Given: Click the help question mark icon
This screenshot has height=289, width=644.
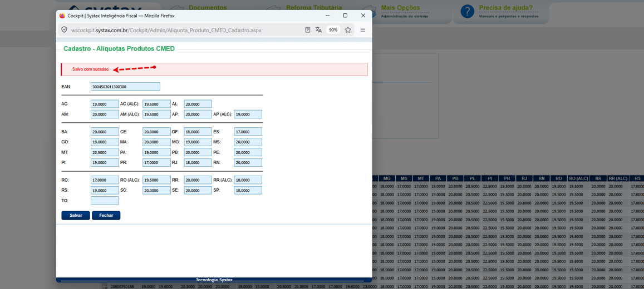Looking at the screenshot, I should point(468,12).
